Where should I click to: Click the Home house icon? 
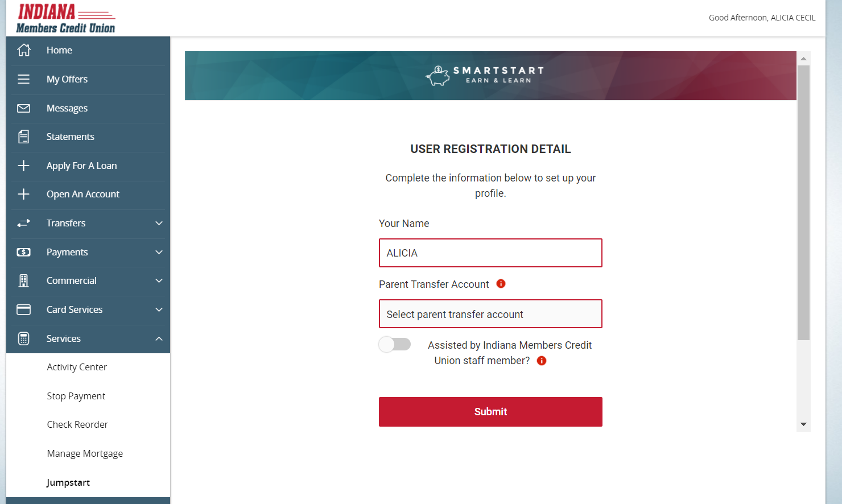[24, 50]
